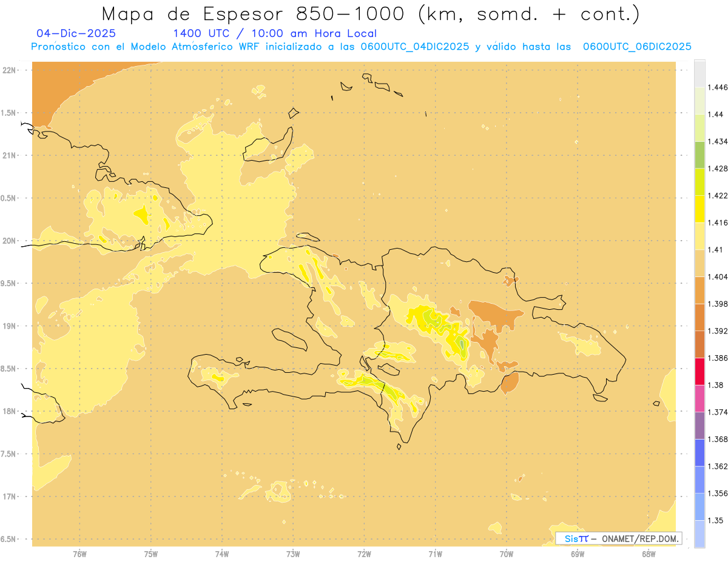
Task: Click the longitude label '75W'
Action: pyautogui.click(x=150, y=554)
